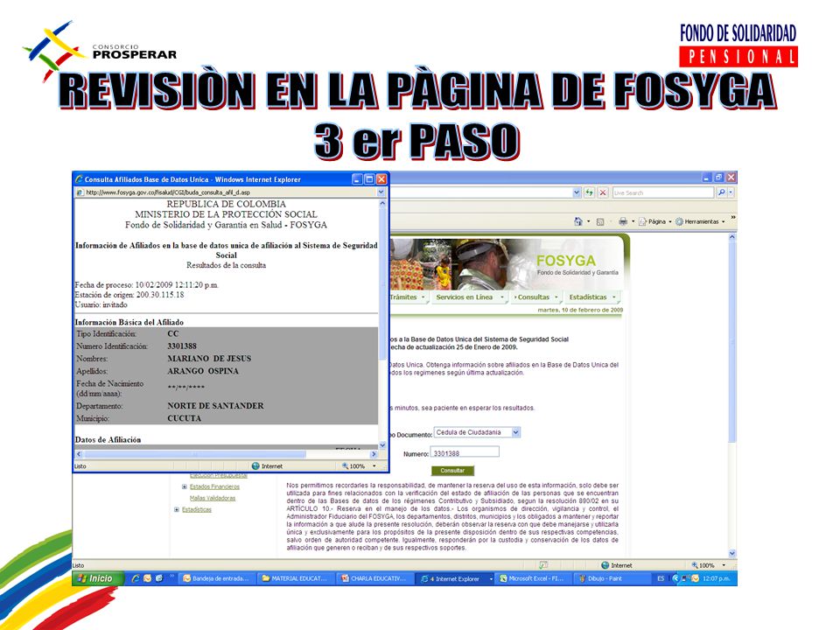Screen dimensions: 840x630
Task: Click the Internet zone globe in popup status bar
Action: (255, 466)
